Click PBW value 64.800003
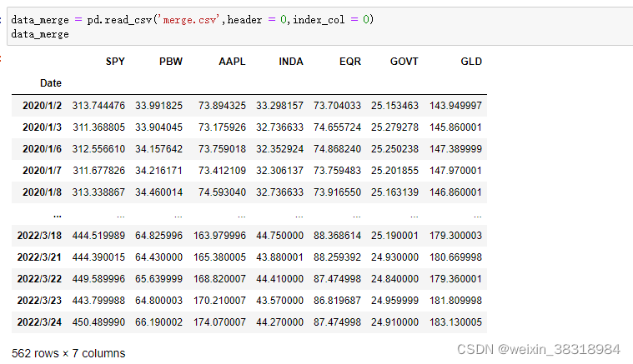Image resolution: width=633 pixels, height=364 pixels. (x=158, y=301)
